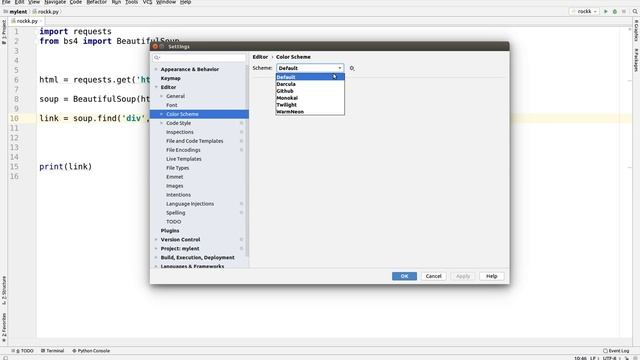This screenshot has width=640, height=360.
Task: Select Keymap in settings tree
Action: (x=171, y=78)
